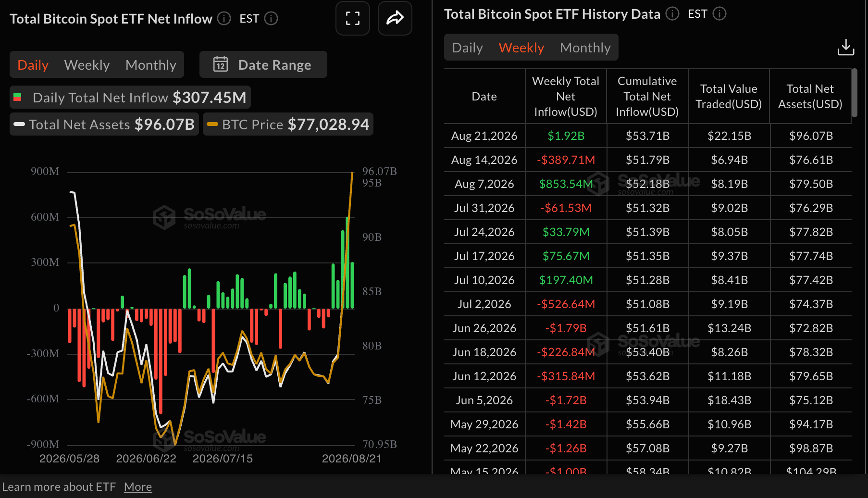868x498 pixels.
Task: Select Weekly tab in chart panel
Action: (87, 65)
